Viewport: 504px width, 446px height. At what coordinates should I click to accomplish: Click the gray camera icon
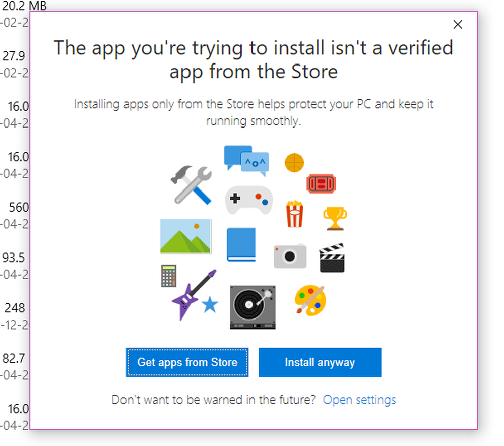click(x=290, y=256)
